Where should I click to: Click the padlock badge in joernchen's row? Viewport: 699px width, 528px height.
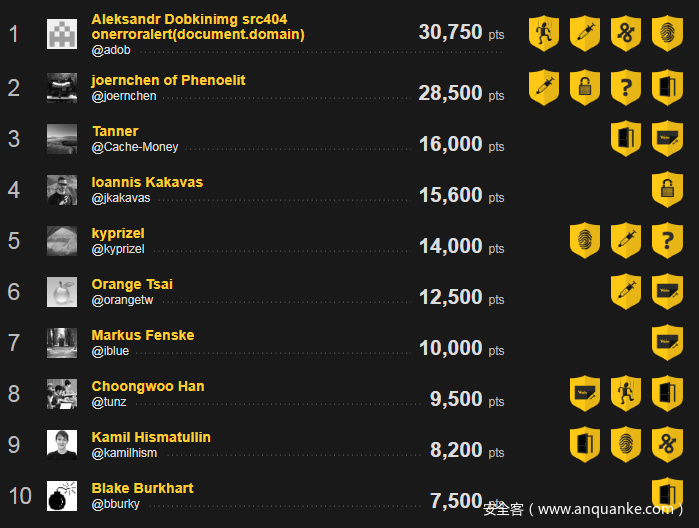(x=584, y=87)
